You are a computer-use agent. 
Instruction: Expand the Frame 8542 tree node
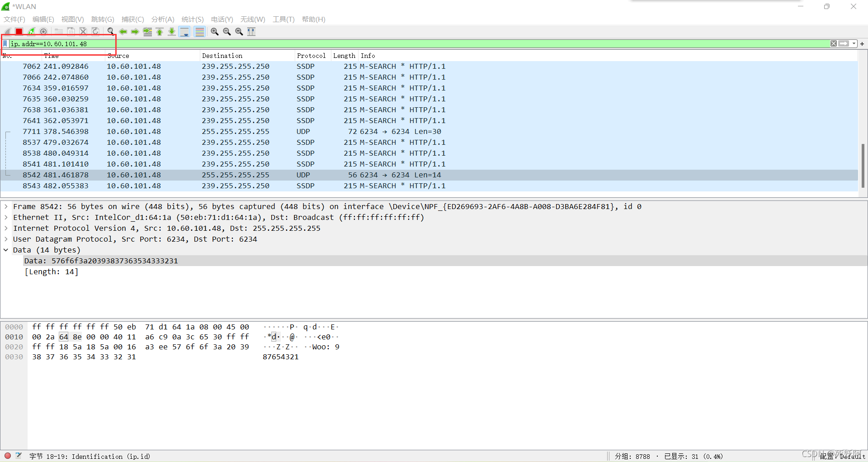click(x=6, y=206)
